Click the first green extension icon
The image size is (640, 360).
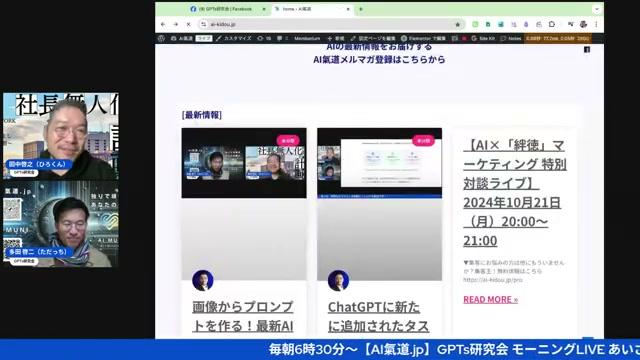[x=475, y=24]
